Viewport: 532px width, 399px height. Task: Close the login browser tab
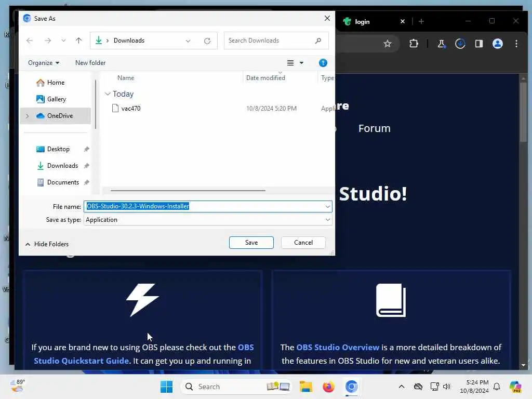[403, 21]
